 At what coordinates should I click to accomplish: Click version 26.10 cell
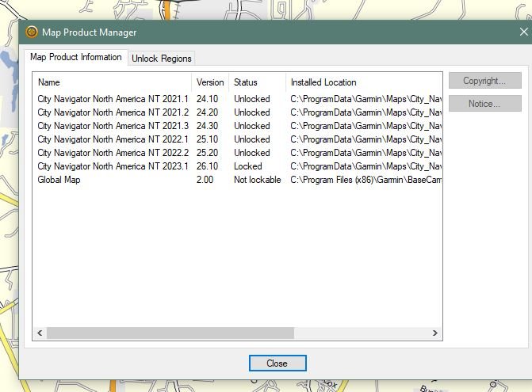click(207, 166)
